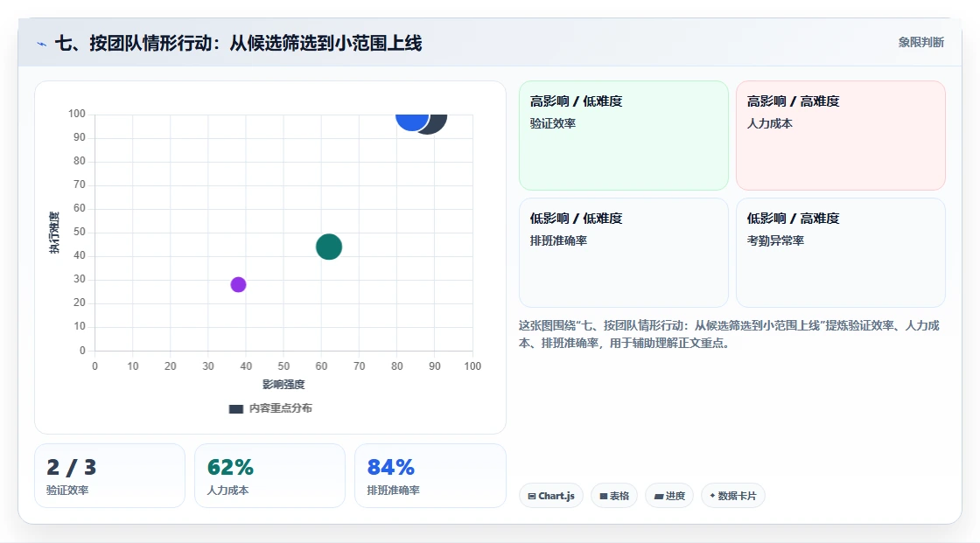Click the icon inside the 数据卡片 chip
Image resolution: width=980 pixels, height=543 pixels.
point(712,496)
